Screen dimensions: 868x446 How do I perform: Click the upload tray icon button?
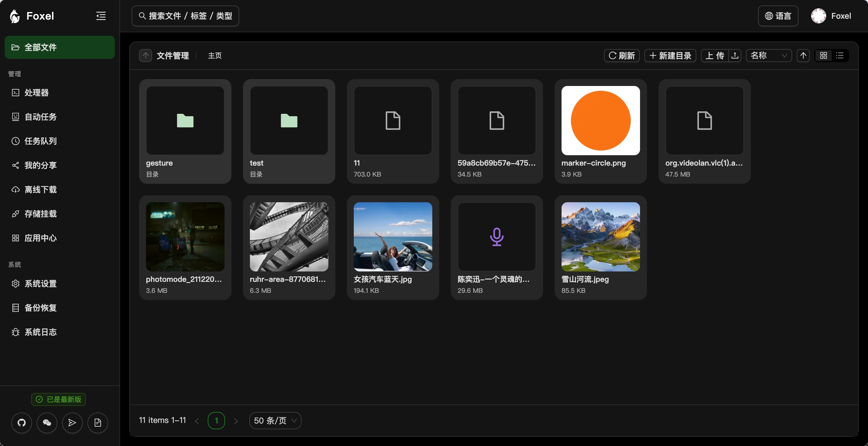coord(735,56)
